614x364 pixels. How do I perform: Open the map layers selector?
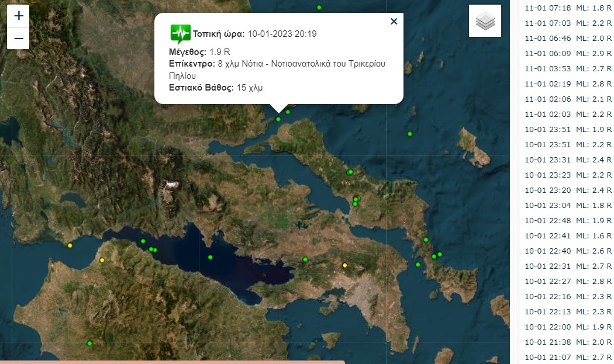click(485, 21)
